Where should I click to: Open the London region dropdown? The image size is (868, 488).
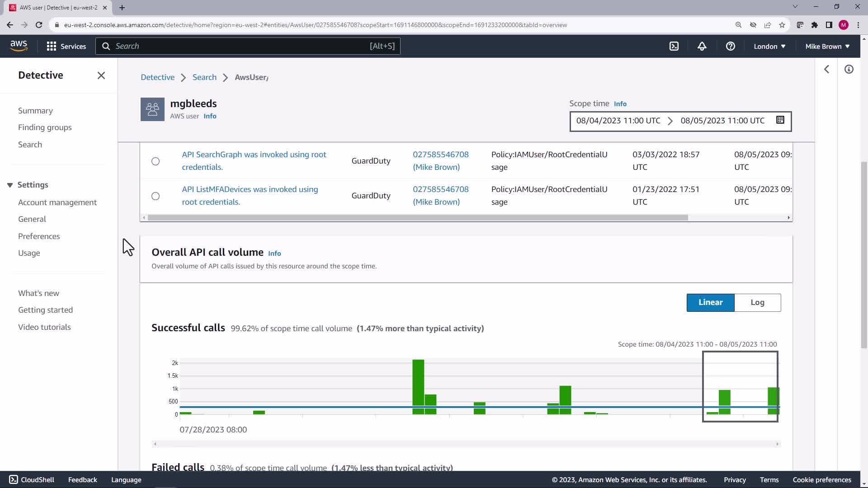pos(769,46)
